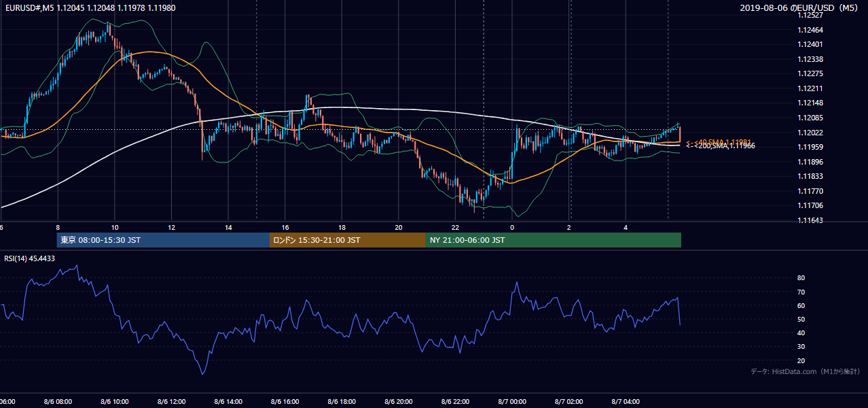
Task: Click RSI scale value 70
Action: [801, 292]
